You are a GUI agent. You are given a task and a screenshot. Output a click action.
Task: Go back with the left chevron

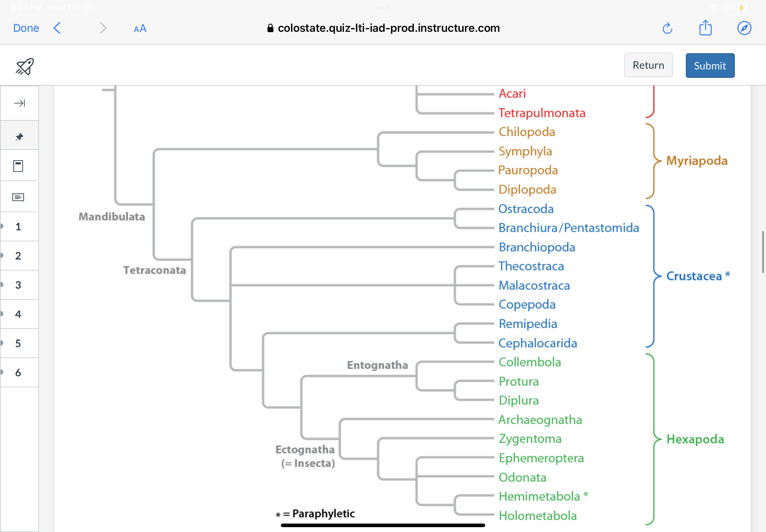pos(57,28)
